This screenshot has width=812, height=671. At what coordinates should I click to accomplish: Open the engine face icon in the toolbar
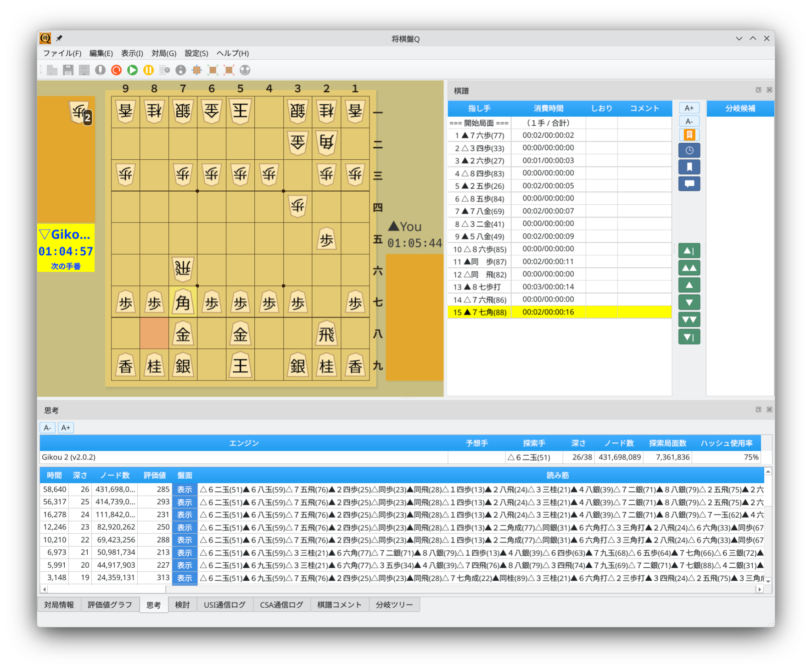(x=245, y=70)
